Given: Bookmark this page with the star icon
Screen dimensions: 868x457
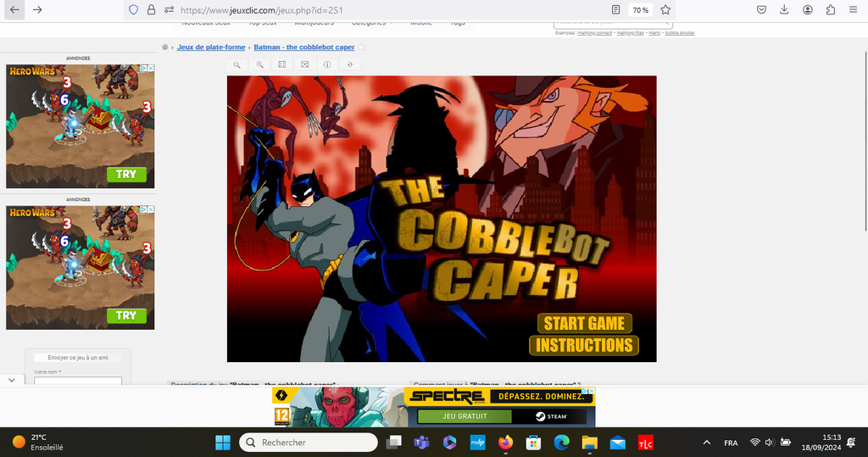Looking at the screenshot, I should 665,10.
